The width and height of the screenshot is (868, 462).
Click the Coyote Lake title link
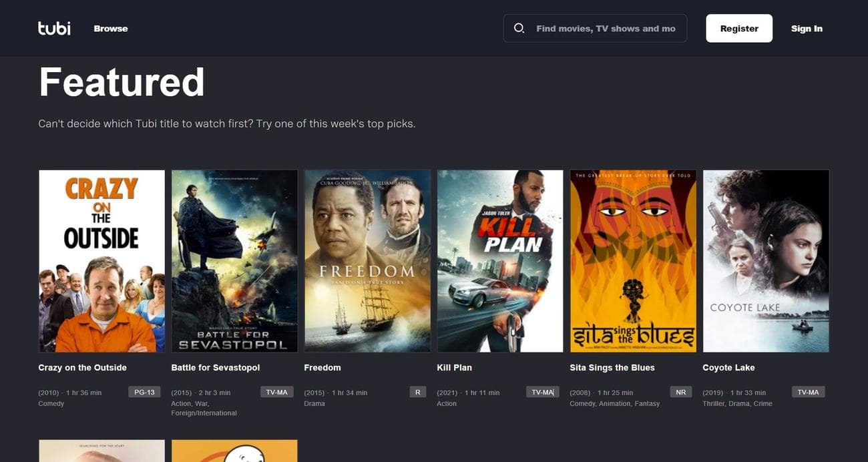pos(728,367)
